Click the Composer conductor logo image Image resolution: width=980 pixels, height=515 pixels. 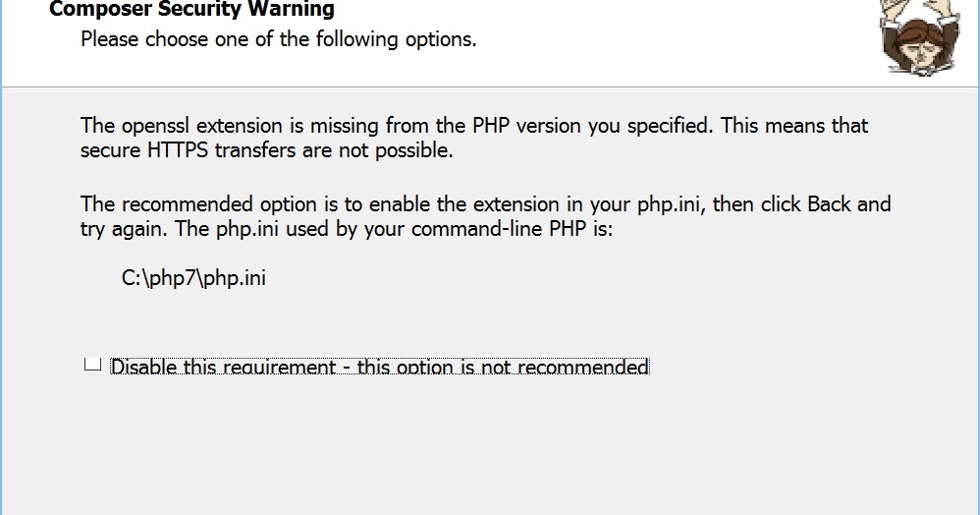919,37
